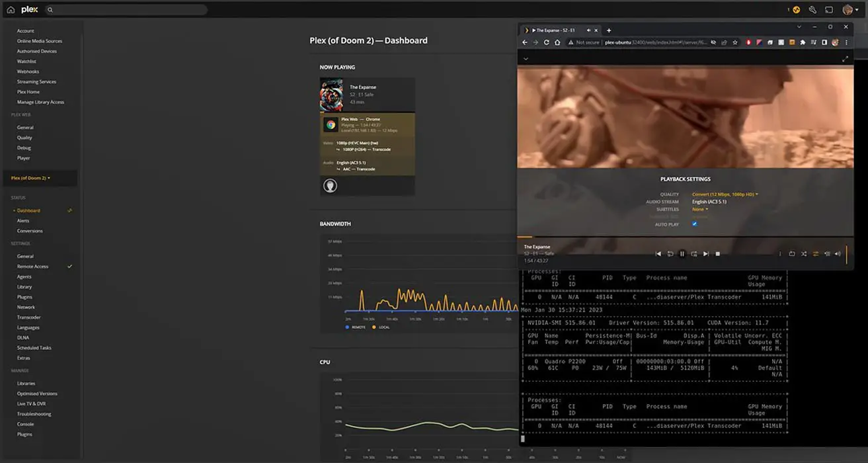Open the Chrome three-dot menu
This screenshot has width=868, height=463.
846,42
